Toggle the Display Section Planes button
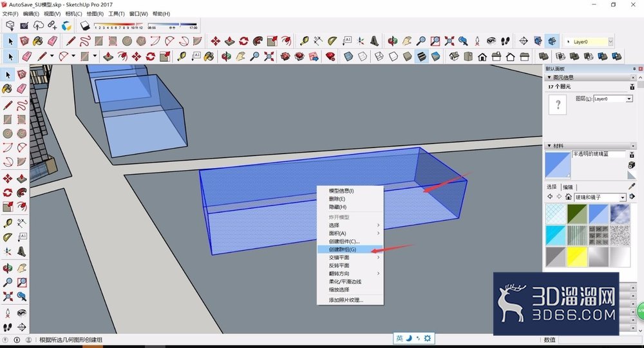This screenshot has height=348, width=644. pyautogui.click(x=538, y=41)
